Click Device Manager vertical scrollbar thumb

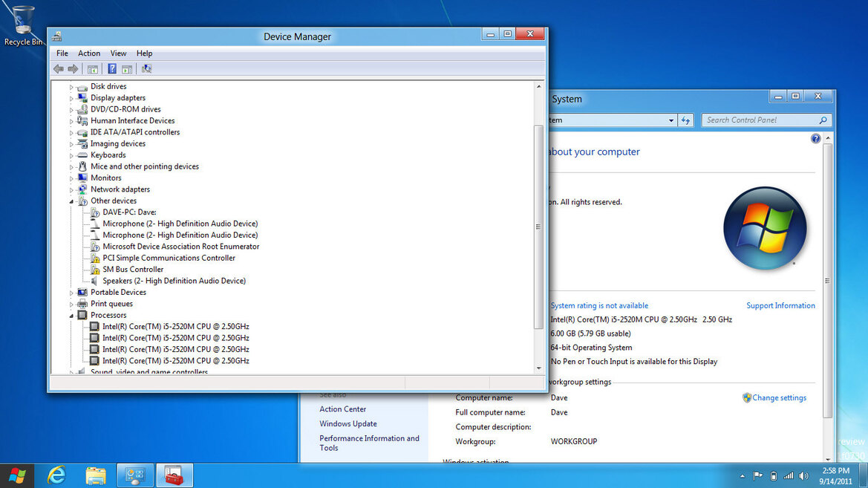tap(538, 227)
